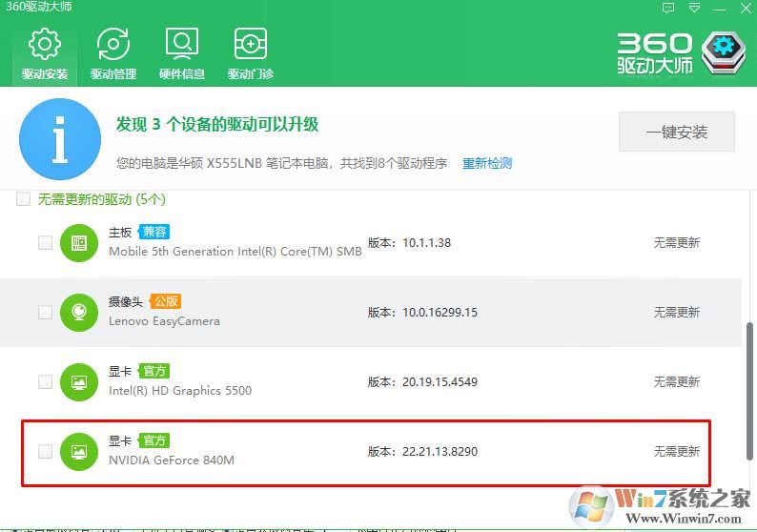This screenshot has width=757, height=532.
Task: Check the 无需更新的驱动 (5个) group checkbox
Action: (23, 199)
